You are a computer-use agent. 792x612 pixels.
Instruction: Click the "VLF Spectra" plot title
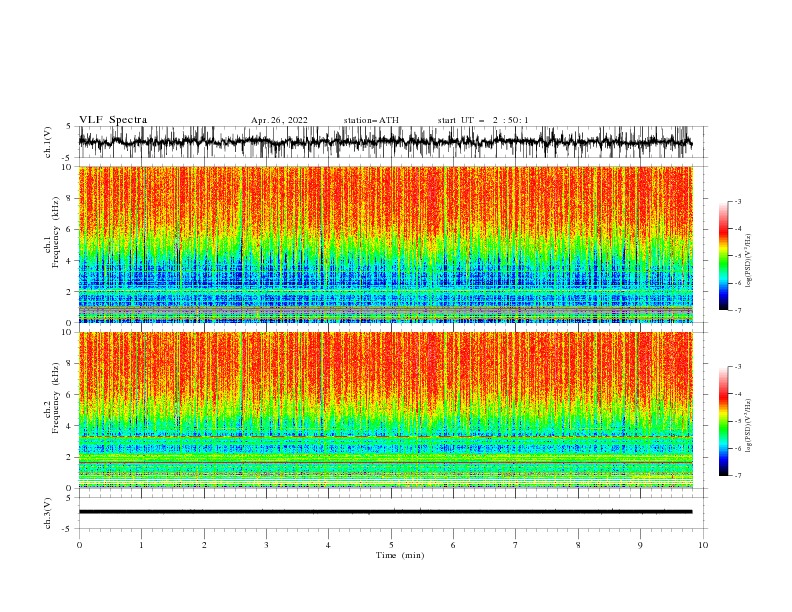coord(113,120)
